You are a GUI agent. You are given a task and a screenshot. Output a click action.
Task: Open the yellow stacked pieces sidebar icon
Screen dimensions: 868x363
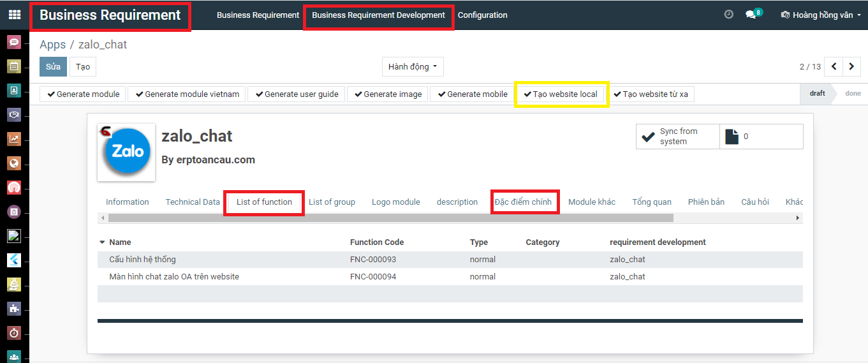point(14,285)
